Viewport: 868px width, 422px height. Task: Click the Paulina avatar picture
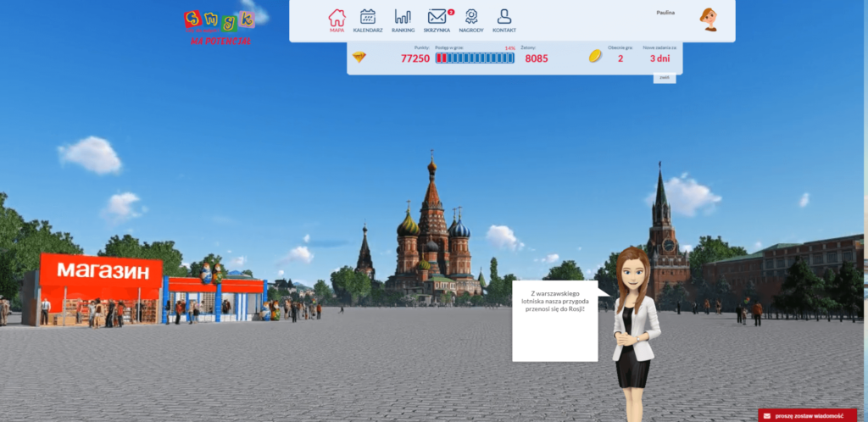click(708, 19)
